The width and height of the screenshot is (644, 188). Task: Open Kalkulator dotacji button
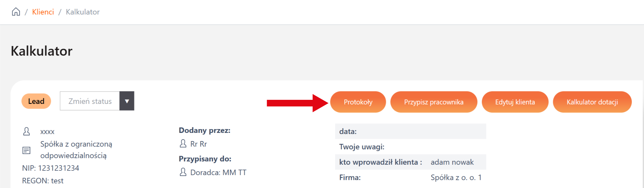click(592, 102)
